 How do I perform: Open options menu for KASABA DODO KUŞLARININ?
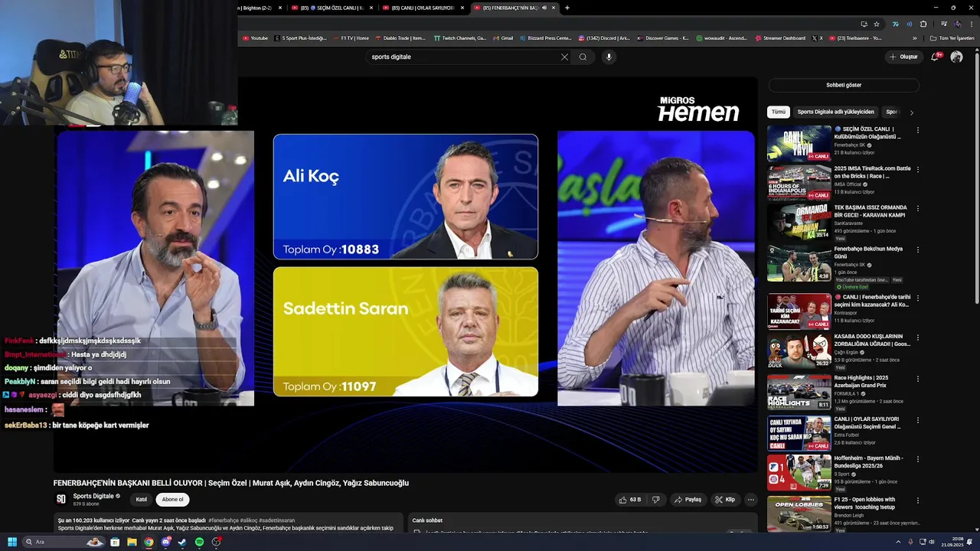pos(918,337)
